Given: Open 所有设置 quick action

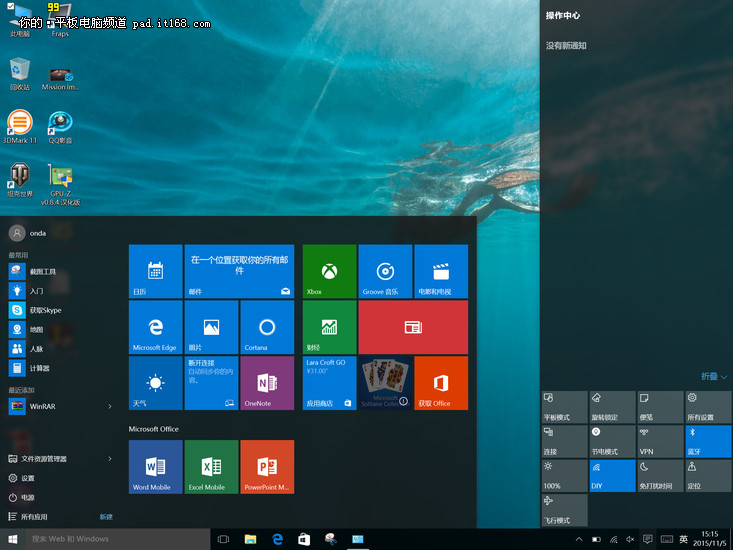Looking at the screenshot, I should tap(708, 407).
